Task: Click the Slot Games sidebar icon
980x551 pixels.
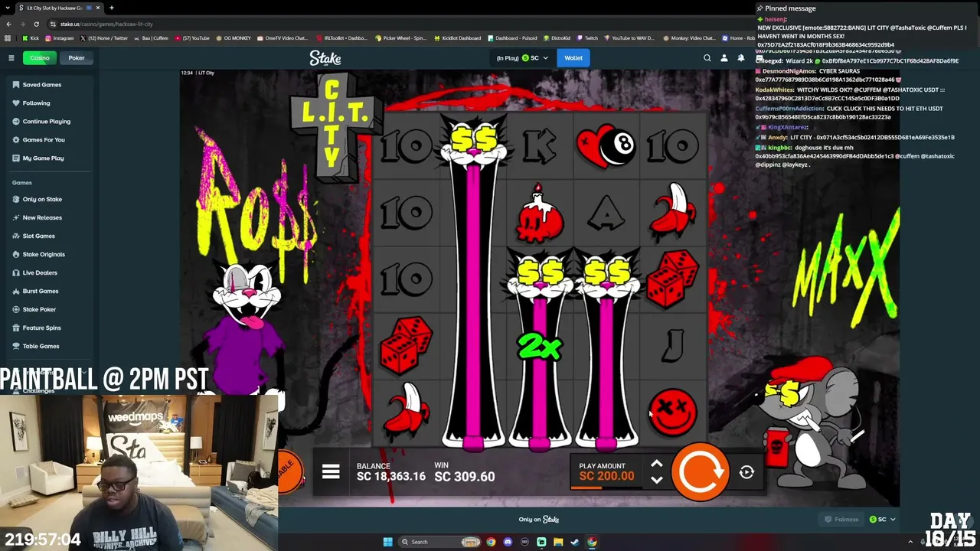Action: click(16, 236)
